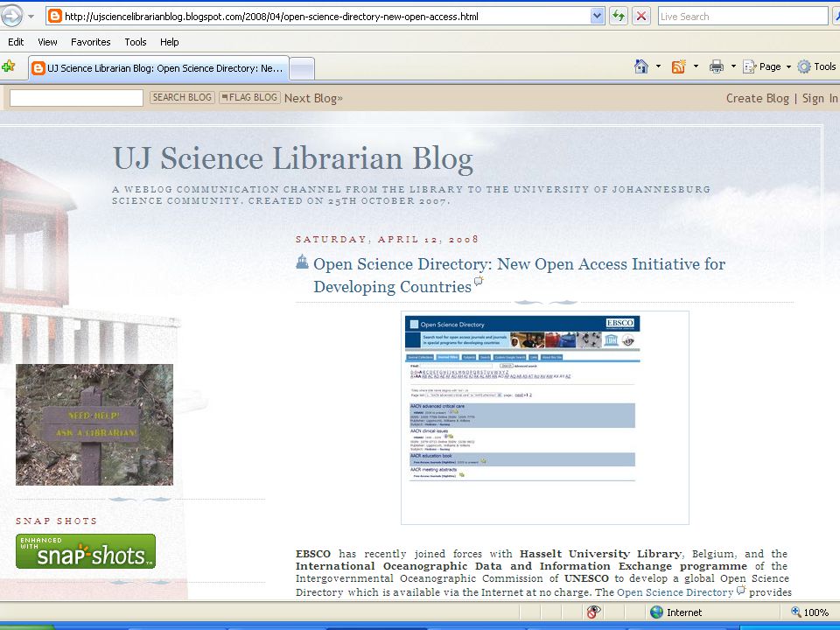Open the Open Science Directory post title
The width and height of the screenshot is (840, 630).
[519, 275]
